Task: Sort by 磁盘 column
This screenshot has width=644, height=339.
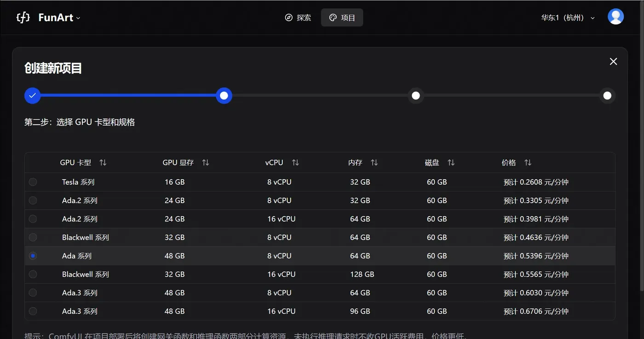Action: pos(451,163)
